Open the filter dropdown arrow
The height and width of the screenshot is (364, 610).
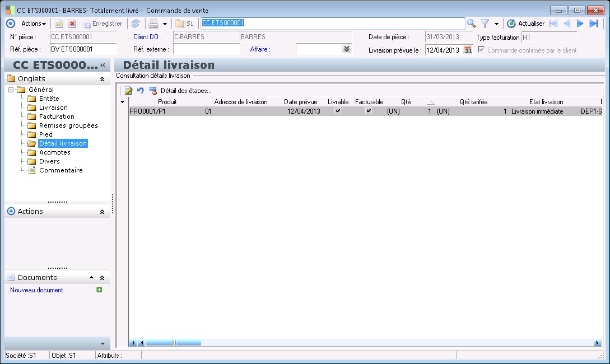(x=496, y=24)
